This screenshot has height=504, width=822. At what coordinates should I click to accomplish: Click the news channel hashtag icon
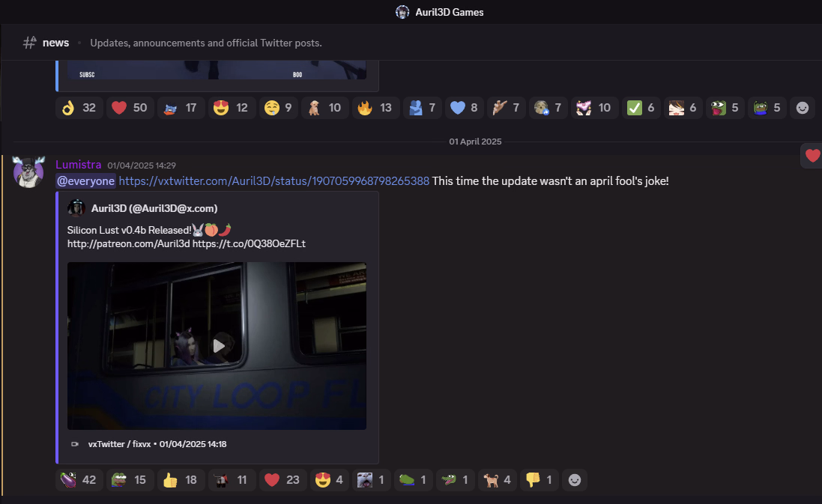(30, 43)
